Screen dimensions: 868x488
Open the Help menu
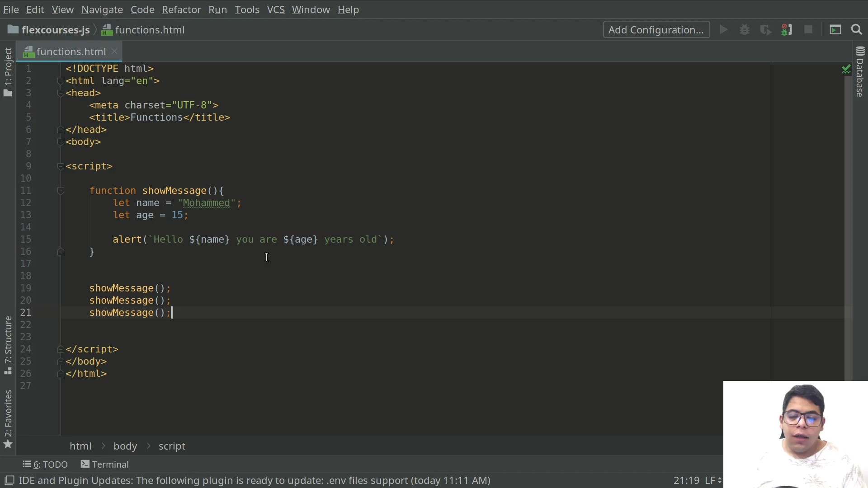tap(348, 9)
